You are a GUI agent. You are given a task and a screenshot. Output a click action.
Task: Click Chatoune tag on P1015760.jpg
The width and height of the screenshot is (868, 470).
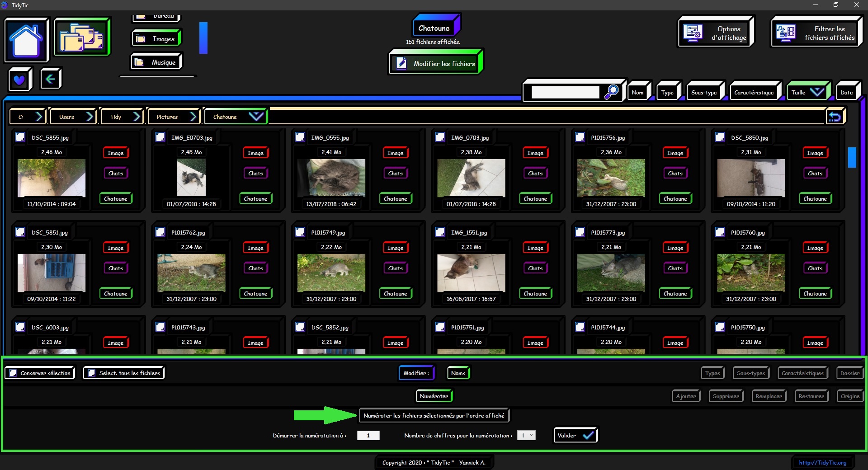point(815,293)
